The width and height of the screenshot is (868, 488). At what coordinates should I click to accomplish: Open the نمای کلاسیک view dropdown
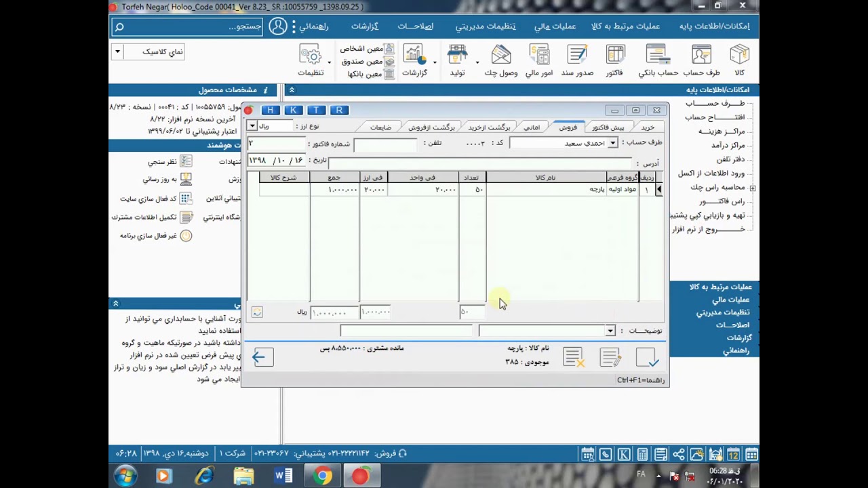(117, 52)
